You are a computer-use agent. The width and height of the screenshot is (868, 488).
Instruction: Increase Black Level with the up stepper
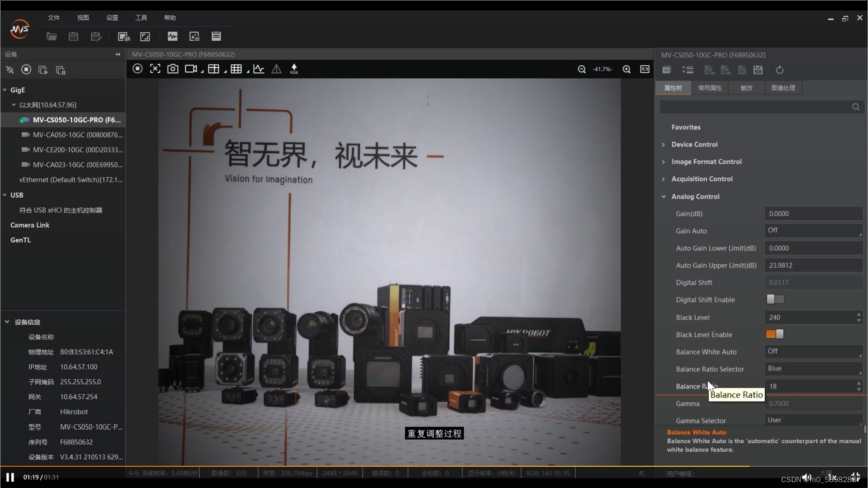tap(858, 314)
